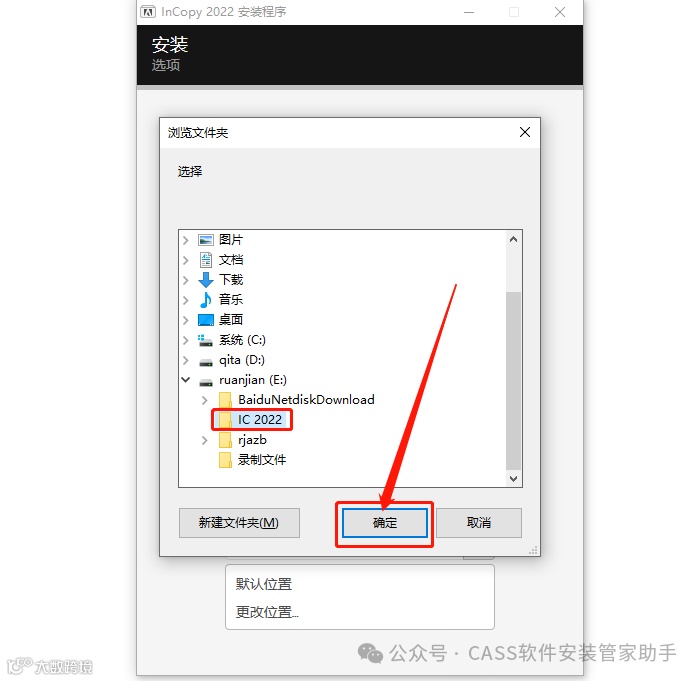Confirm with the 确定 button
Image resolution: width=699 pixels, height=681 pixels.
click(385, 523)
